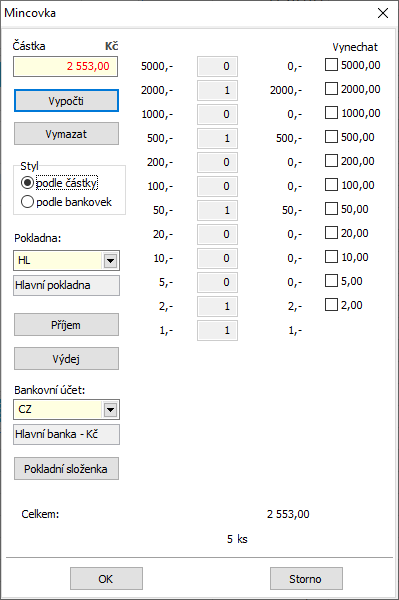This screenshot has height=600, width=399.
Task: Click the count field for 5,- denomination
Action: pyautogui.click(x=217, y=282)
